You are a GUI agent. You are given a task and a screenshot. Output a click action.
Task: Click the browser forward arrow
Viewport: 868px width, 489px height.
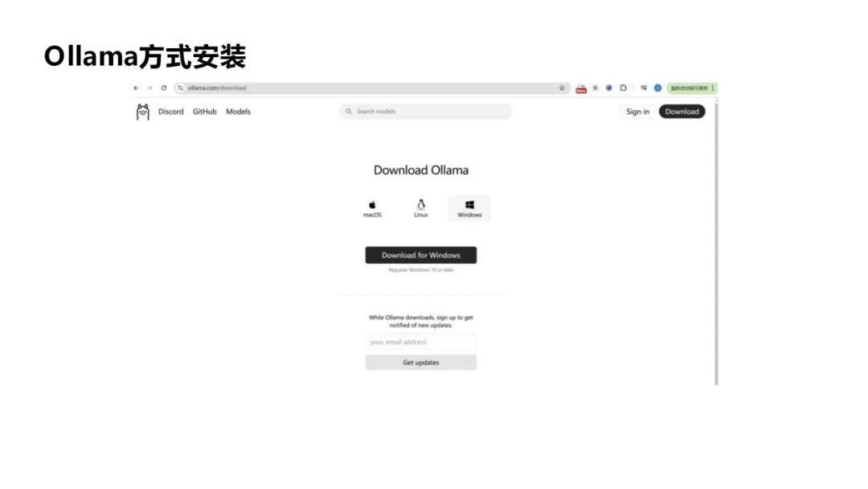click(149, 88)
